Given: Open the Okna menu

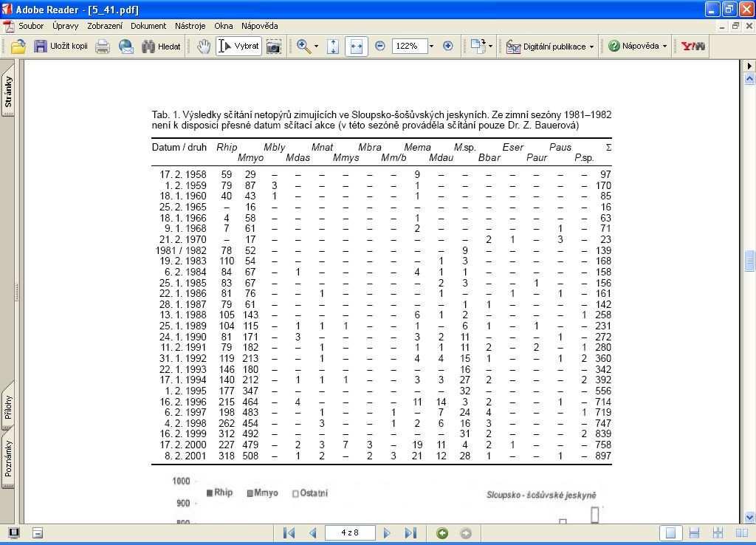Looking at the screenshot, I should tap(223, 26).
